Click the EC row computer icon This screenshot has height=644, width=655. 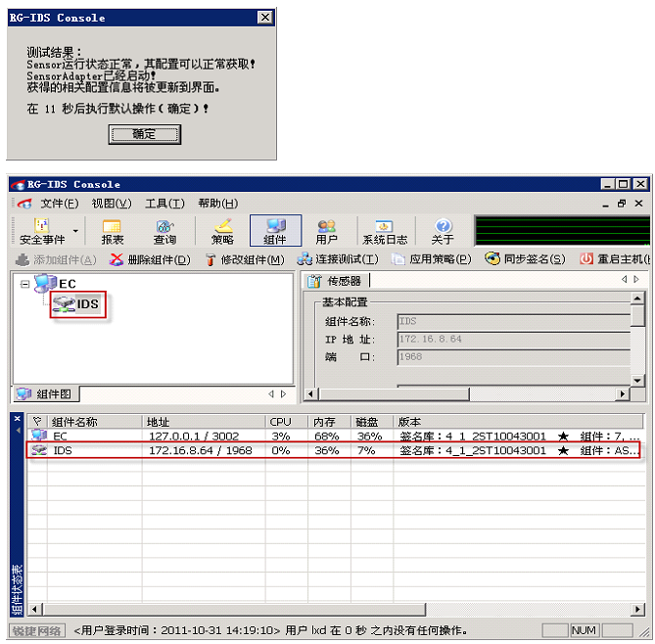point(39,436)
